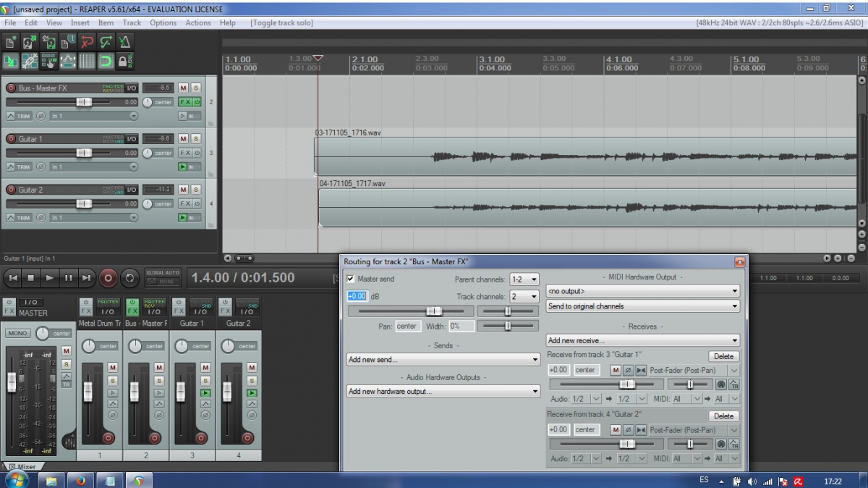Open Project settings toolbar icon
Image resolution: width=868 pixels, height=488 pixels.
(69, 42)
